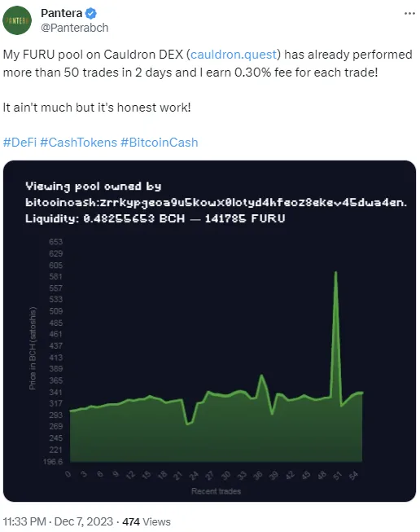Click the 196.6 y-axis tick label
420x532 pixels.
click(53, 461)
